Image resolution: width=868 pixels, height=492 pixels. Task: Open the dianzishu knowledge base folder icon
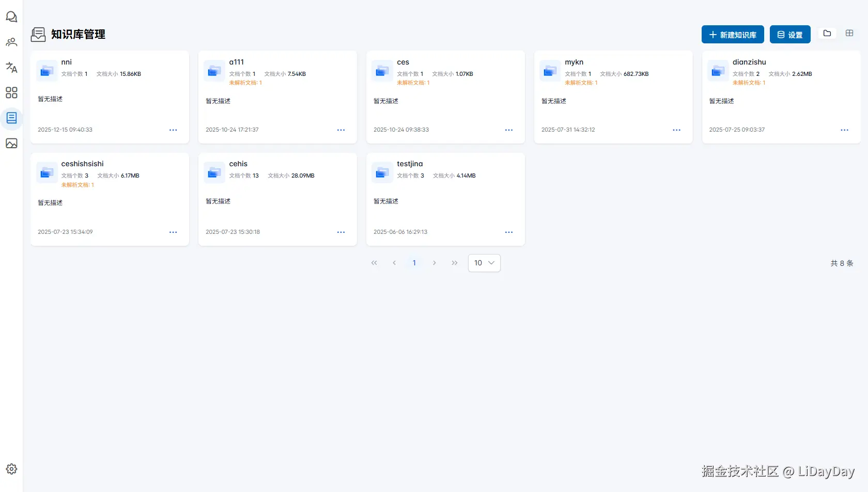(x=718, y=71)
